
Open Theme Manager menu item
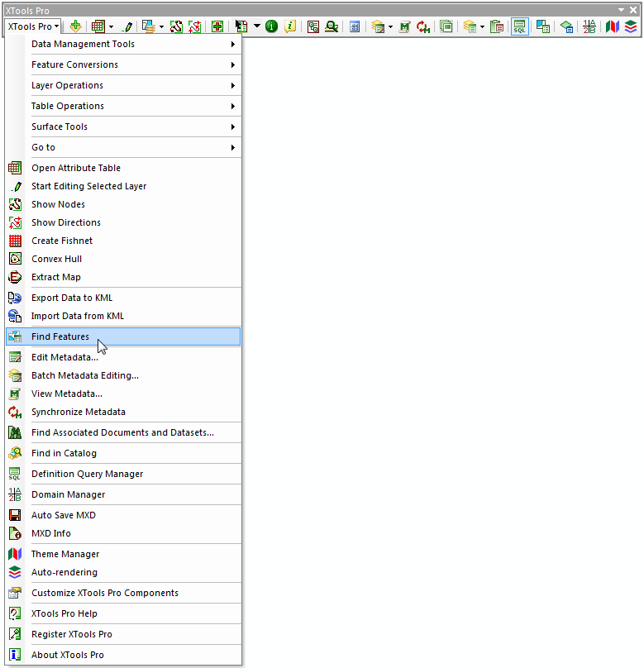pos(123,554)
